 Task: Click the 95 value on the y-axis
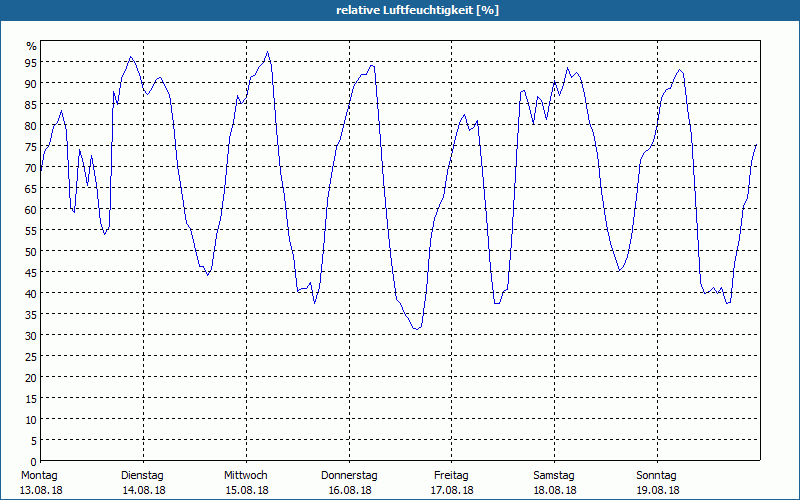pyautogui.click(x=31, y=62)
